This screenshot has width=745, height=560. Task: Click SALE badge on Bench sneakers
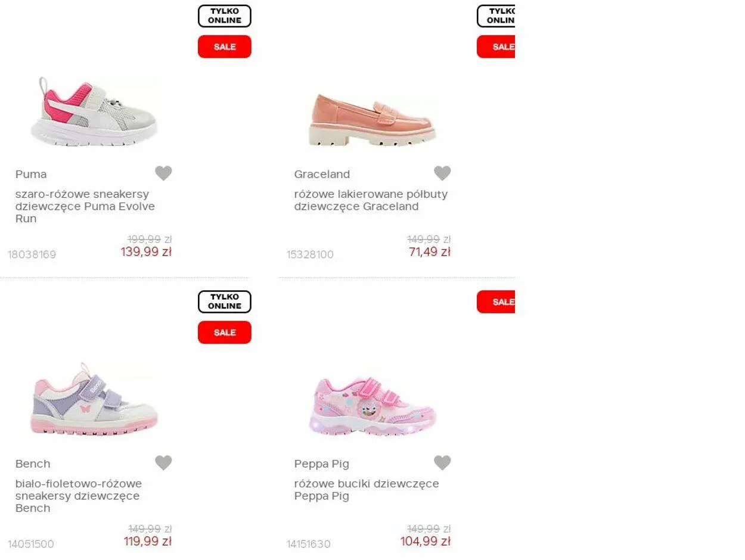[x=225, y=332]
